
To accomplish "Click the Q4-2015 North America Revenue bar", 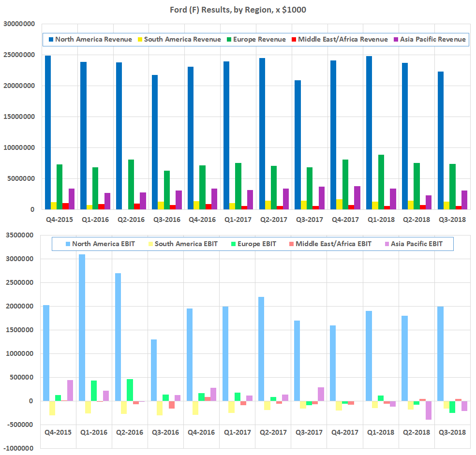I will point(48,132).
